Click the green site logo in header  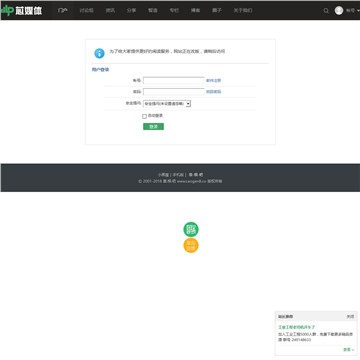coord(21,10)
